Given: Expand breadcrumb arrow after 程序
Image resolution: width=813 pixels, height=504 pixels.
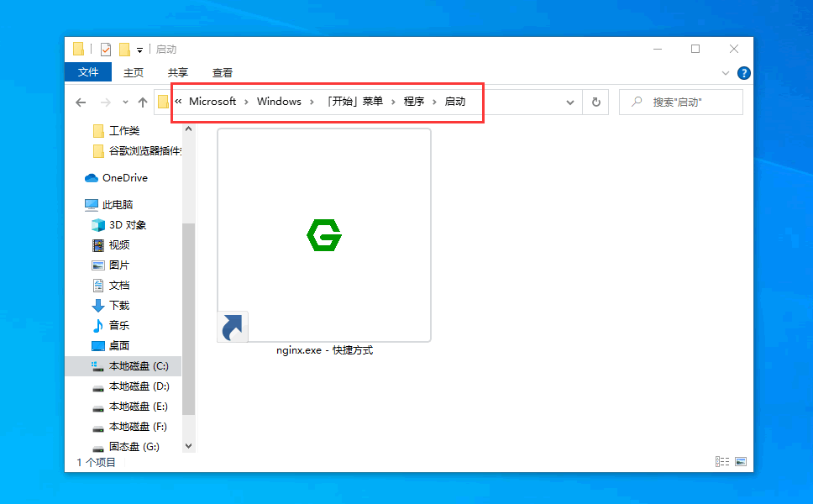Looking at the screenshot, I should tap(434, 102).
